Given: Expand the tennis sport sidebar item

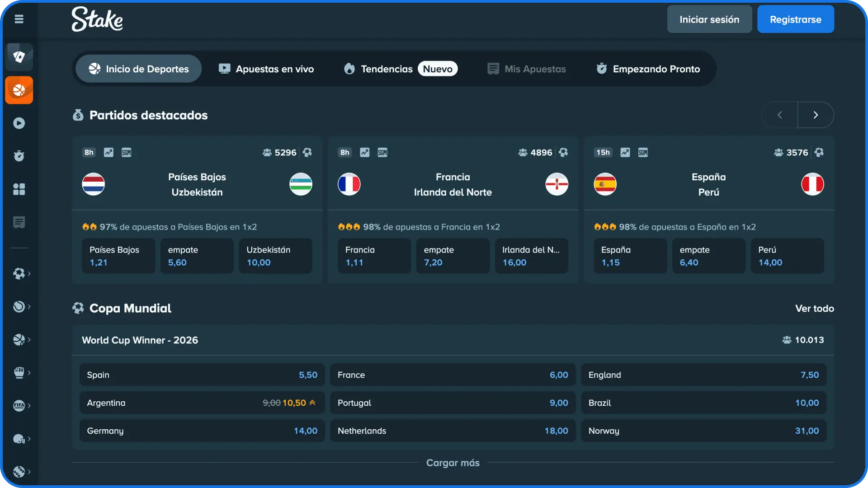Looking at the screenshot, I should tap(21, 306).
